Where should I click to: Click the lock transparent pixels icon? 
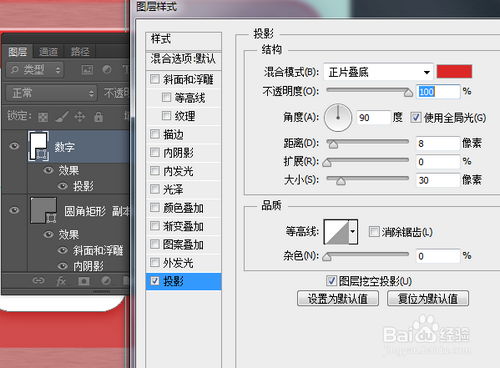click(43, 117)
